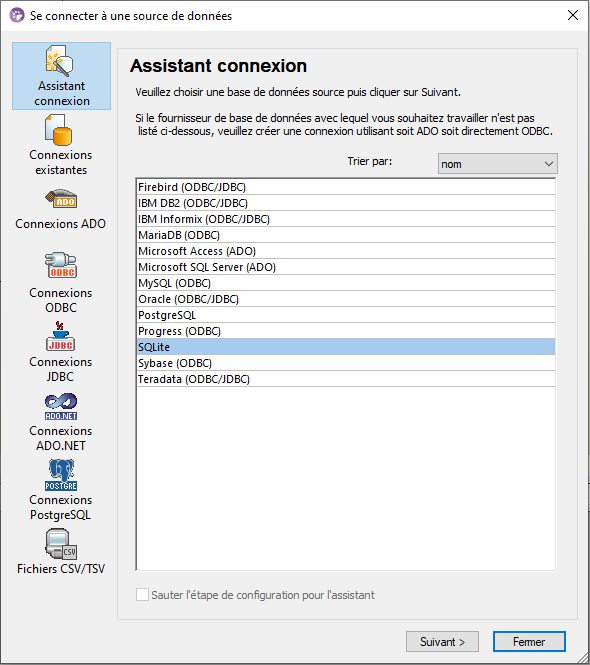This screenshot has height=665, width=590.
Task: Select the Connexions JDBC coffee icon
Action: tap(60, 336)
